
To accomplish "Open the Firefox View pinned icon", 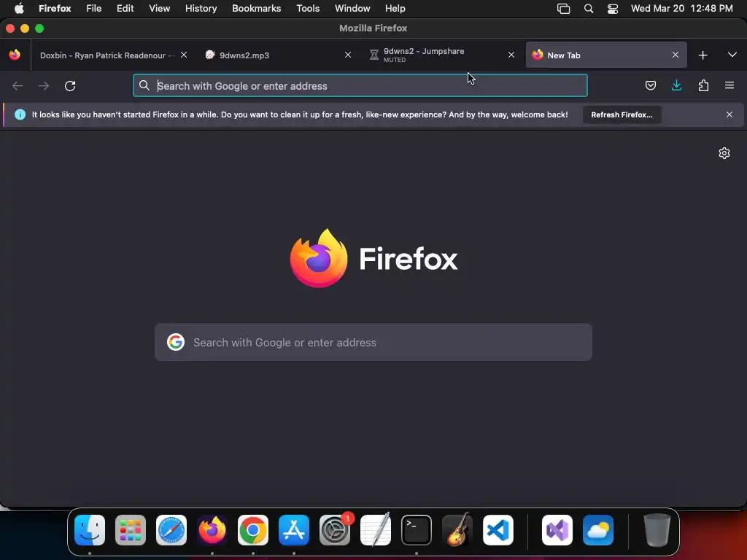I will (15, 55).
